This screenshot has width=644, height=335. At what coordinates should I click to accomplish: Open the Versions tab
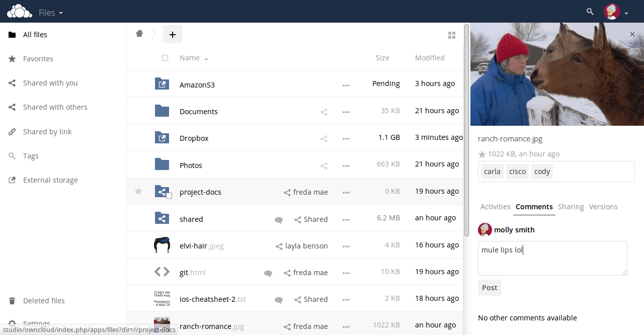click(603, 206)
